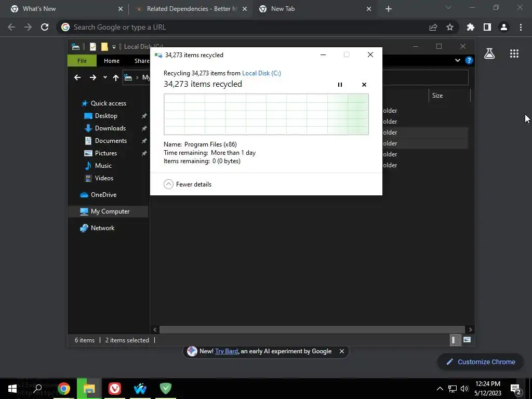
Task: Bookmark this tab with star icon
Action: point(450,27)
